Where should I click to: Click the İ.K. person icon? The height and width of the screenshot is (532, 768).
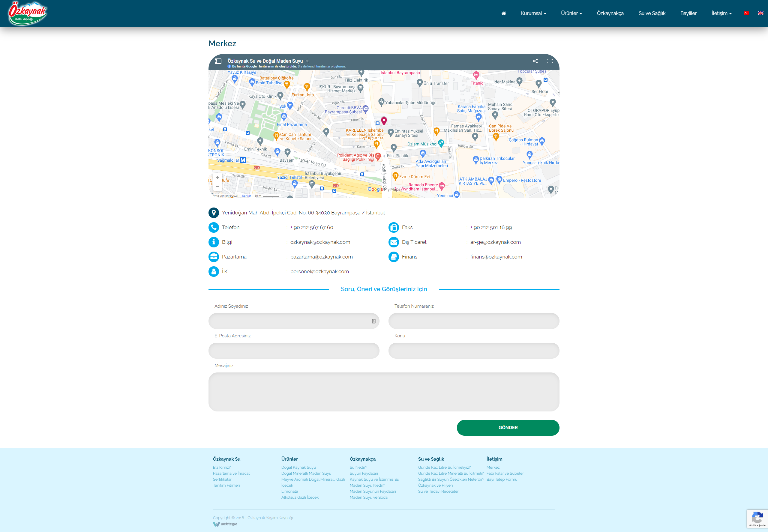coord(213,271)
